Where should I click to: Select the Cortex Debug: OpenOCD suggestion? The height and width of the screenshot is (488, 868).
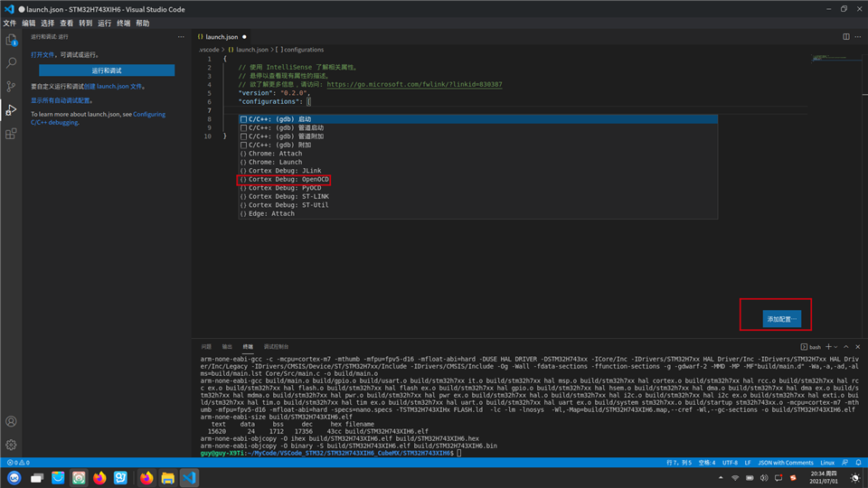tap(478, 179)
